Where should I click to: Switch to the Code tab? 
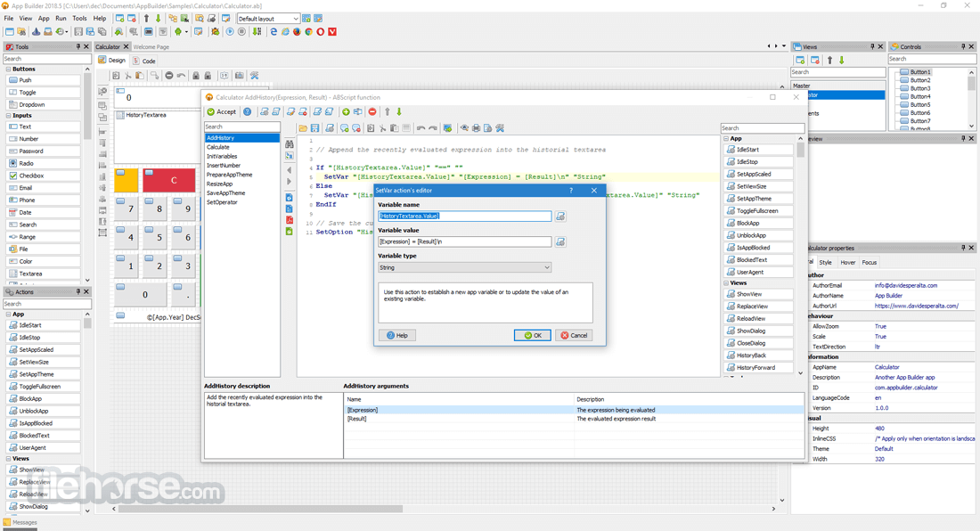(x=144, y=61)
